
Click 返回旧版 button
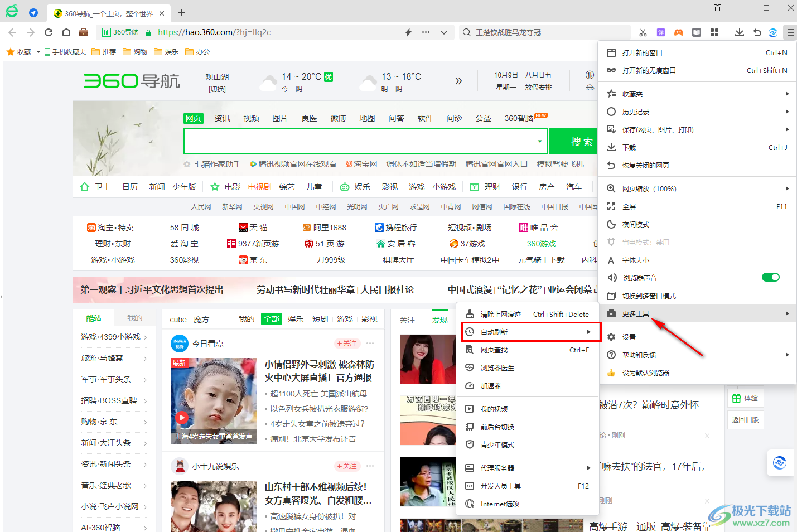pyautogui.click(x=745, y=419)
